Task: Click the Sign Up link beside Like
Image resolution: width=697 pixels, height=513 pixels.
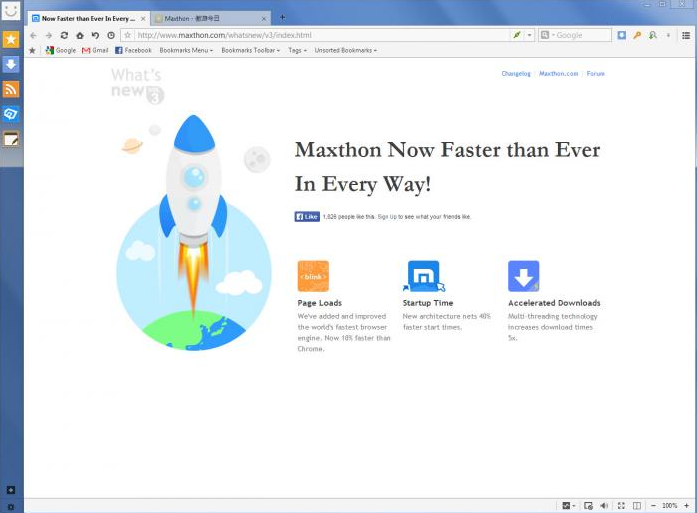Action: [387, 217]
